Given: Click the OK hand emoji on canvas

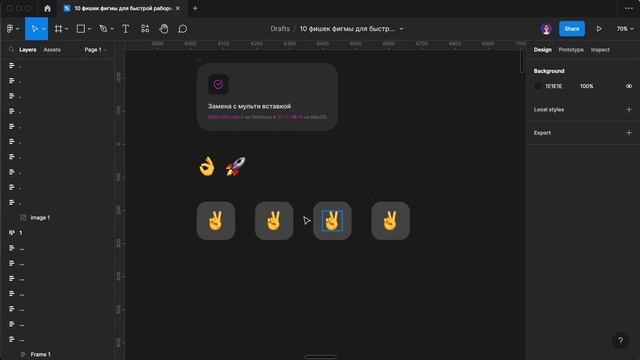Looking at the screenshot, I should 207,166.
